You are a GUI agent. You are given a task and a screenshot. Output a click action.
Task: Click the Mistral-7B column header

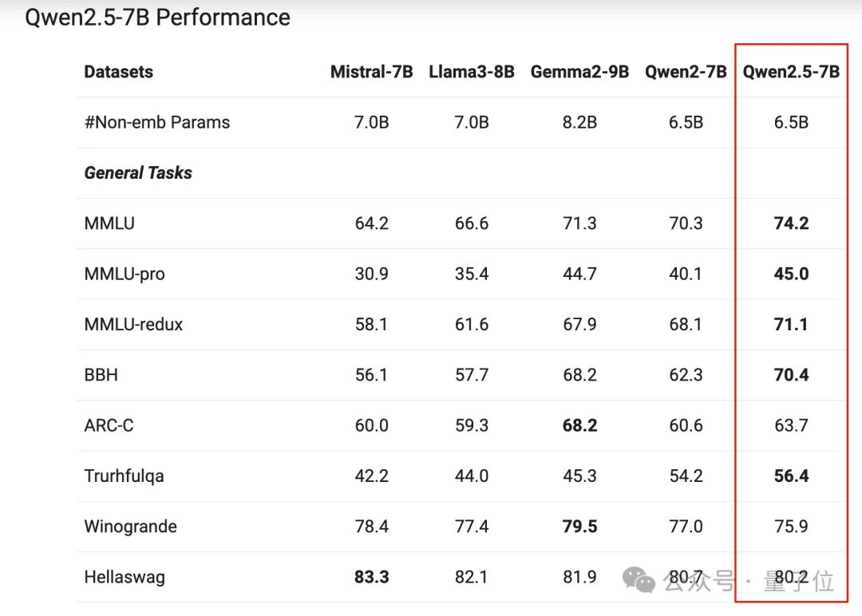click(372, 72)
